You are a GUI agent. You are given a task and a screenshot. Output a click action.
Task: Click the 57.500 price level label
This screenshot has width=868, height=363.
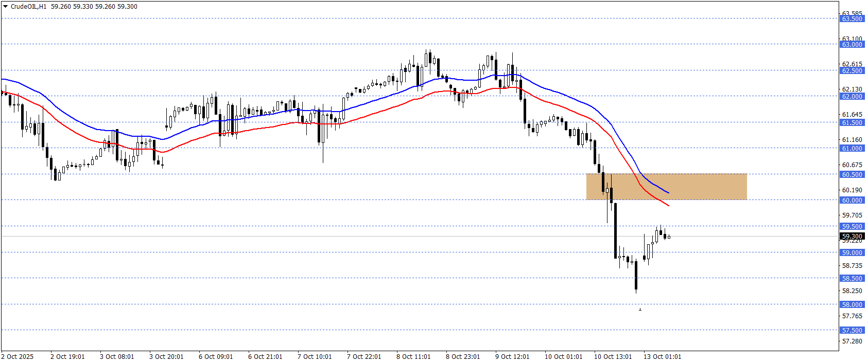click(x=852, y=331)
